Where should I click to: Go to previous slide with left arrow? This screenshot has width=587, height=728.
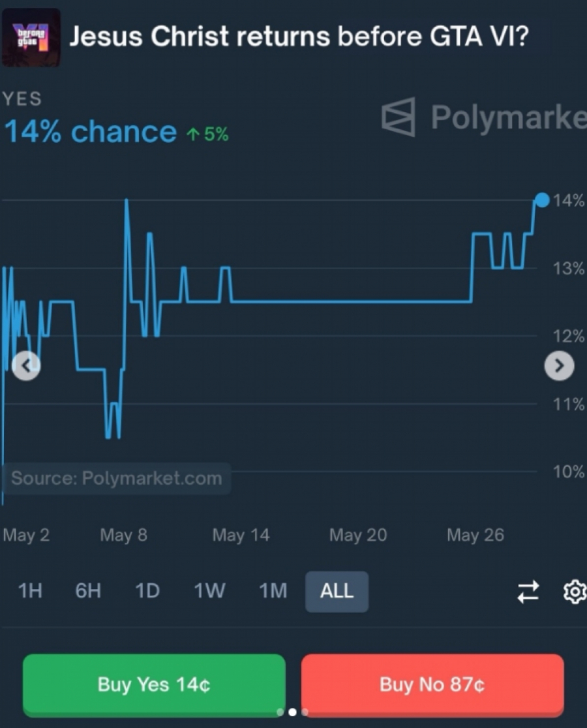pyautogui.click(x=26, y=365)
